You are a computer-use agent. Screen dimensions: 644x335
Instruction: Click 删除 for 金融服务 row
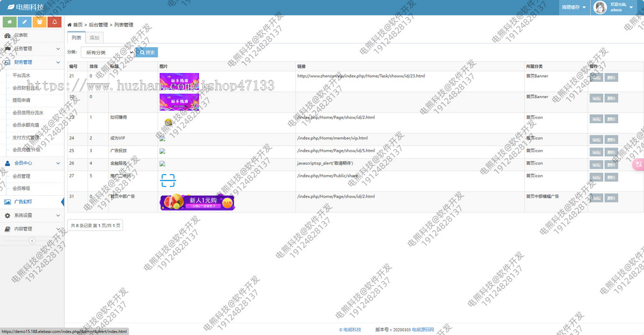click(x=611, y=165)
